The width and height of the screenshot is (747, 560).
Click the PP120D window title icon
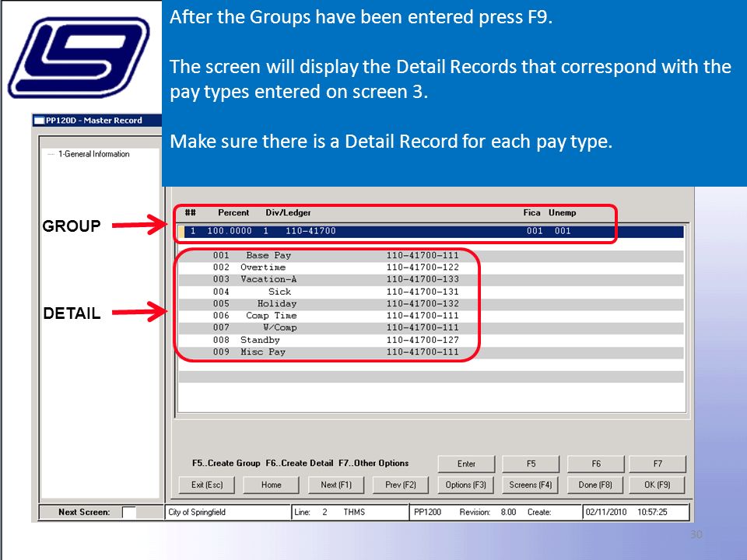click(39, 121)
